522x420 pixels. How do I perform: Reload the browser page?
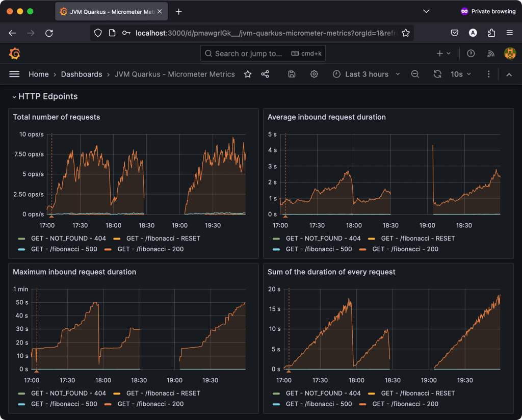click(49, 33)
